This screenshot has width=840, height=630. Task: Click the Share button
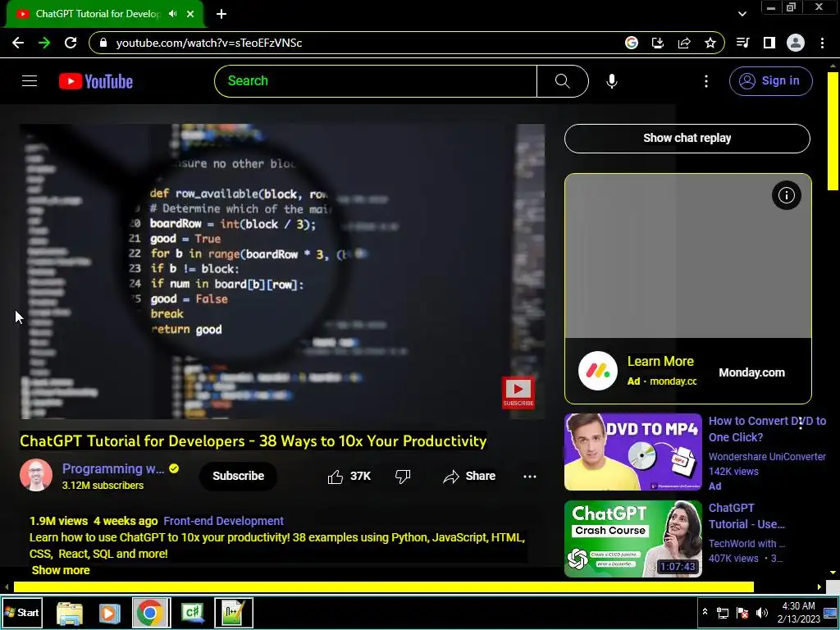(469, 477)
